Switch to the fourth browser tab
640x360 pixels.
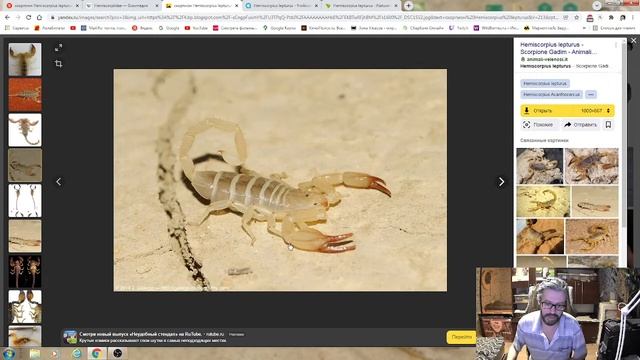pyautogui.click(x=281, y=6)
